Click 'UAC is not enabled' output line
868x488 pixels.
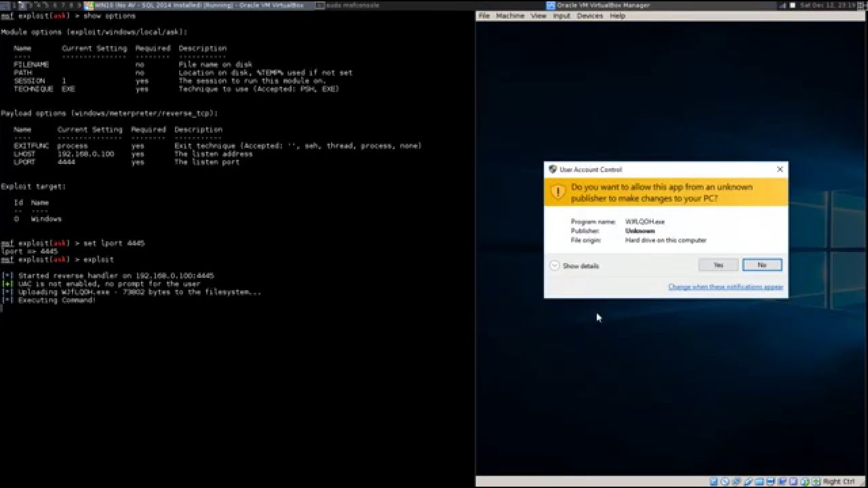pyautogui.click(x=100, y=284)
